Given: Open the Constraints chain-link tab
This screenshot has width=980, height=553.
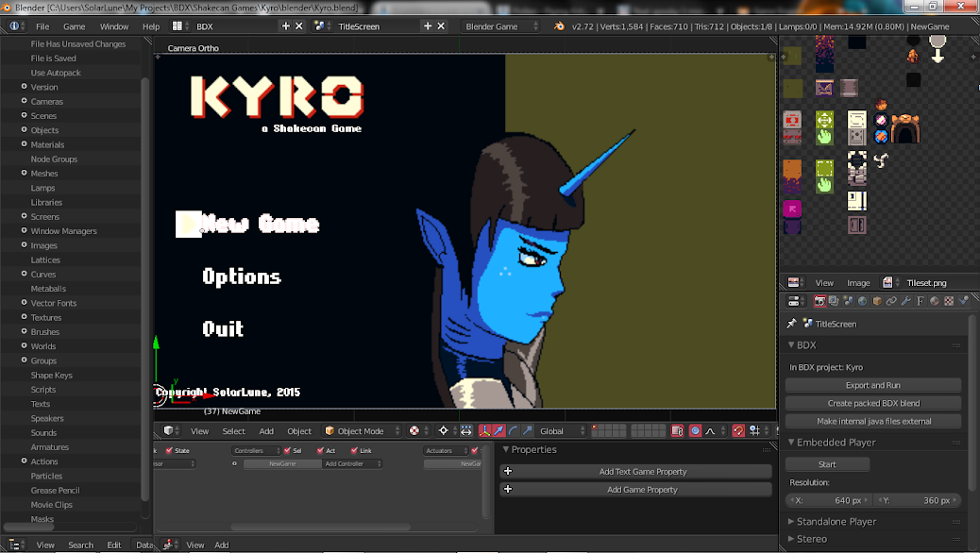Looking at the screenshot, I should click(x=891, y=301).
